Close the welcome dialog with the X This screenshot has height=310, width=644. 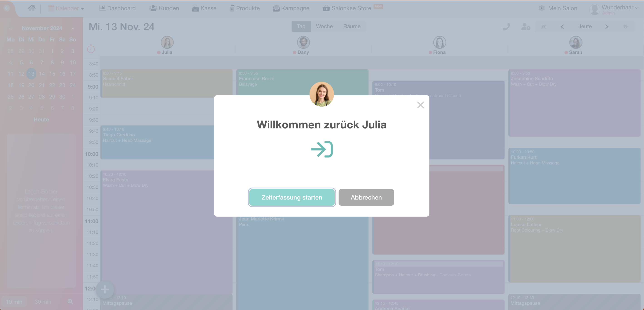[421, 105]
